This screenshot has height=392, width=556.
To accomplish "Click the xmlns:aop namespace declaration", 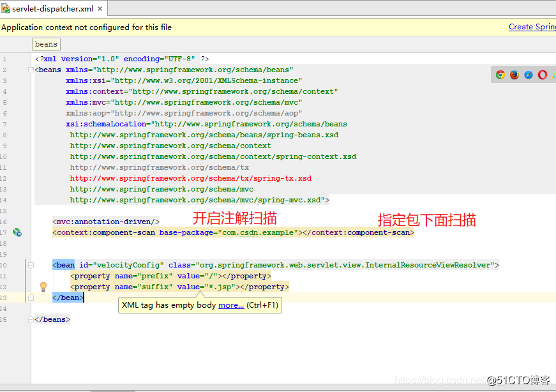I will (x=184, y=113).
